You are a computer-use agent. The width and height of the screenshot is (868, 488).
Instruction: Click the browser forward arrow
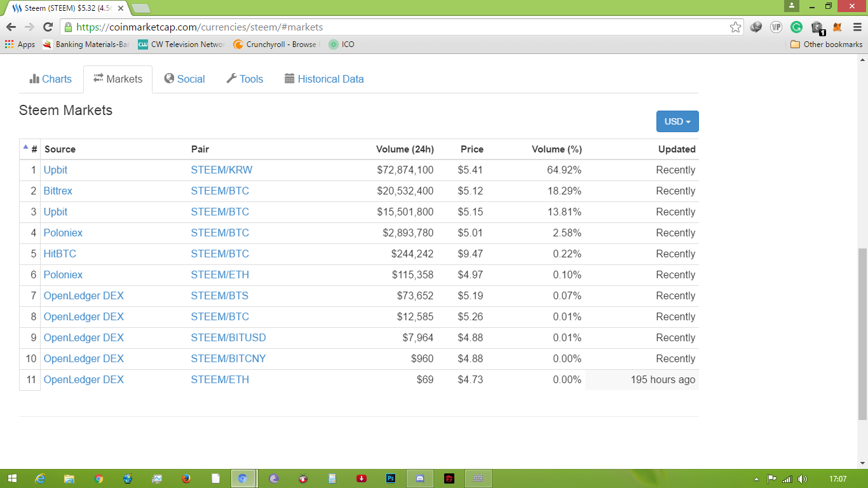[29, 27]
